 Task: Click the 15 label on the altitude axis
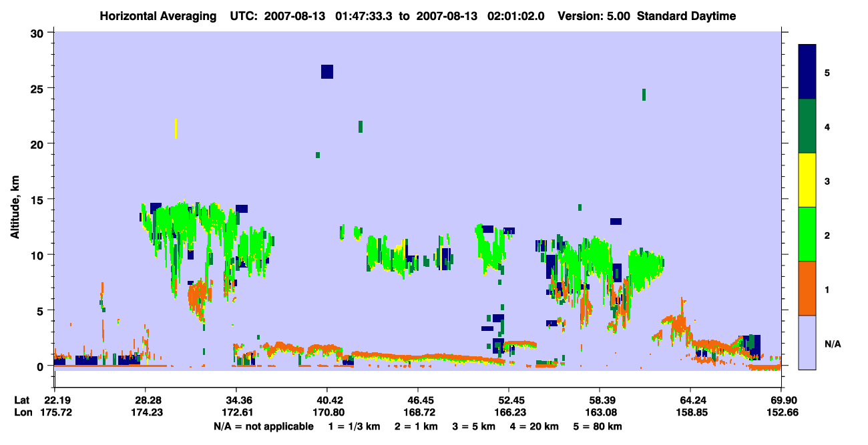pyautogui.click(x=39, y=199)
